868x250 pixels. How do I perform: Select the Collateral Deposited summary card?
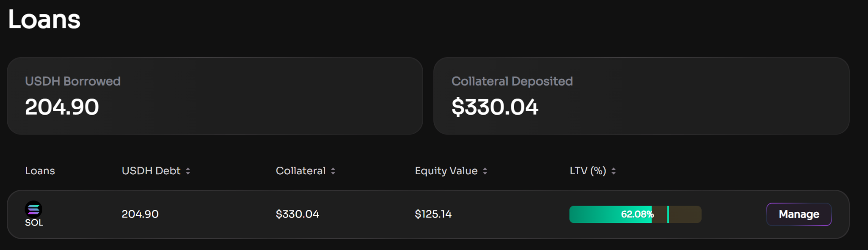coord(641,96)
